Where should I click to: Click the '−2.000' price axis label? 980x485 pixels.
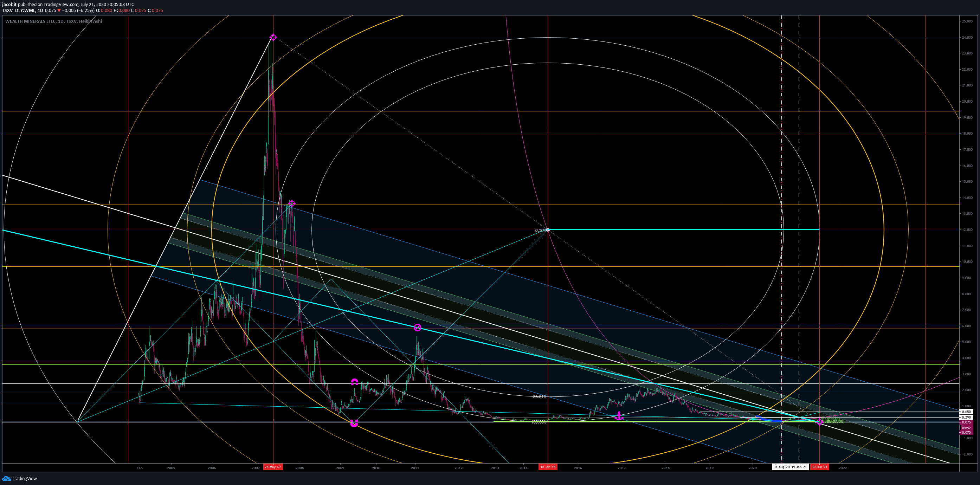click(967, 454)
